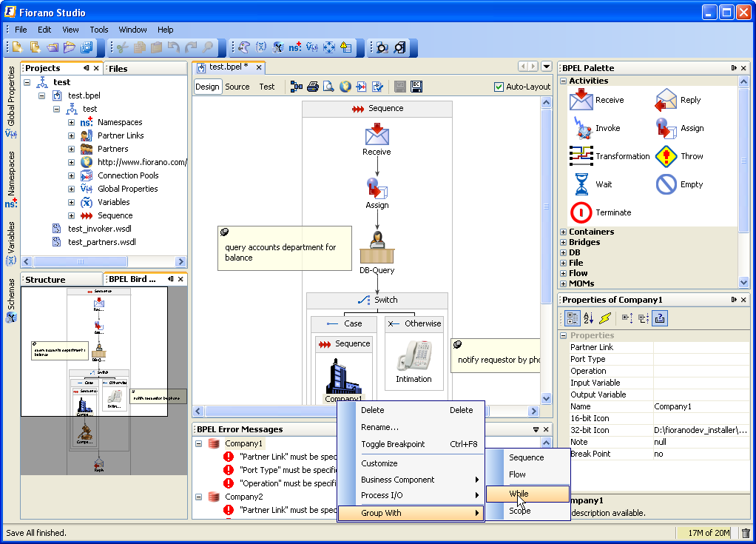This screenshot has height=544, width=756.
Task: Switch to the Source view tab
Action: [x=237, y=87]
